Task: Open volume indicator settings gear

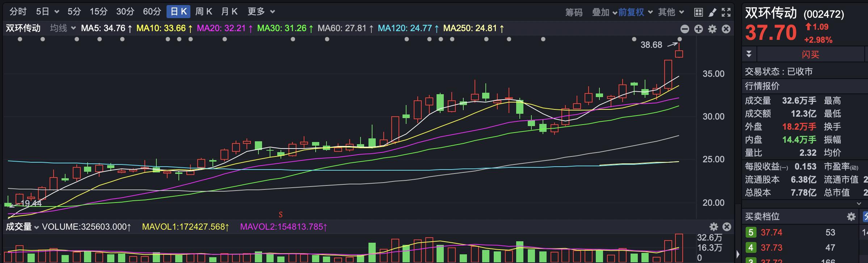Action: click(713, 227)
